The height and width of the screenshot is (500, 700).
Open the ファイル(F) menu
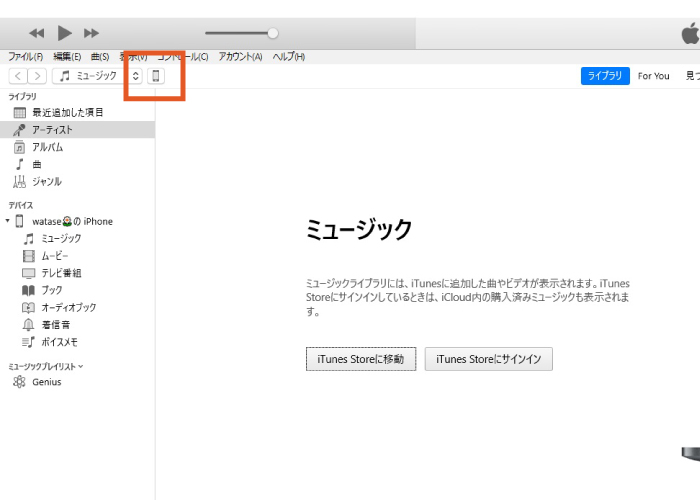point(25,57)
